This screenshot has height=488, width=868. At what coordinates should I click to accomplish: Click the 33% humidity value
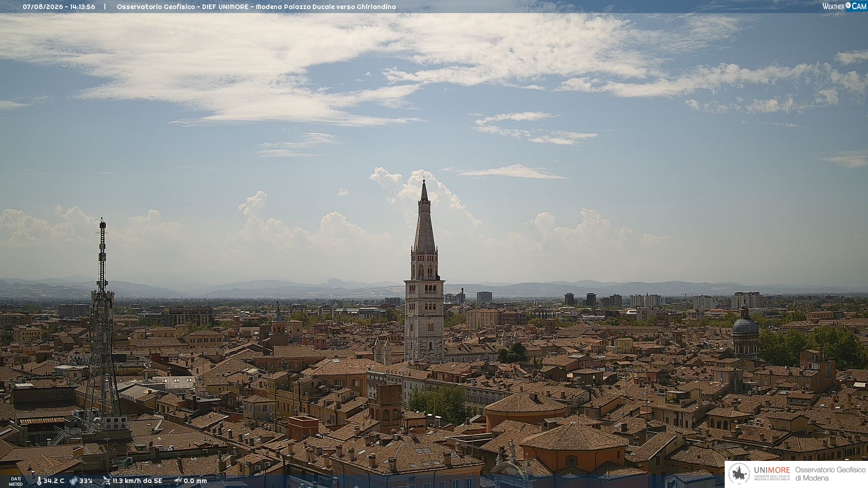[x=86, y=481]
